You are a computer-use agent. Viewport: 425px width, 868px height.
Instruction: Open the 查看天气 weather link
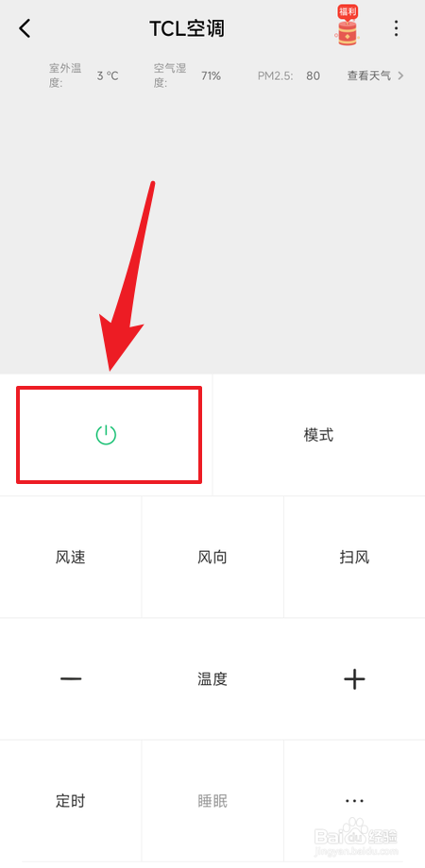(x=369, y=75)
